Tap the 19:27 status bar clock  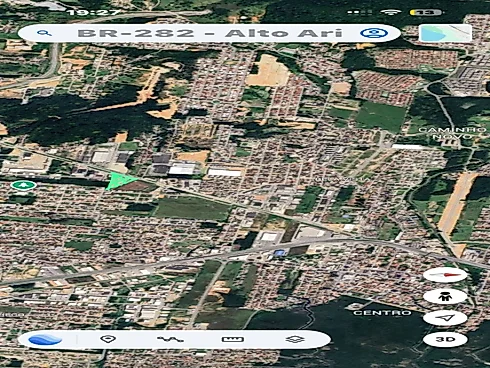(x=93, y=13)
